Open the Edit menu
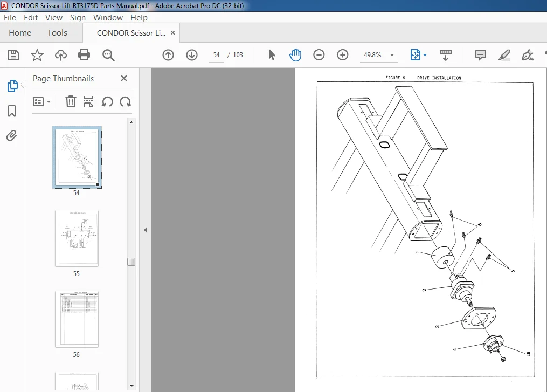The image size is (547, 392). point(31,17)
